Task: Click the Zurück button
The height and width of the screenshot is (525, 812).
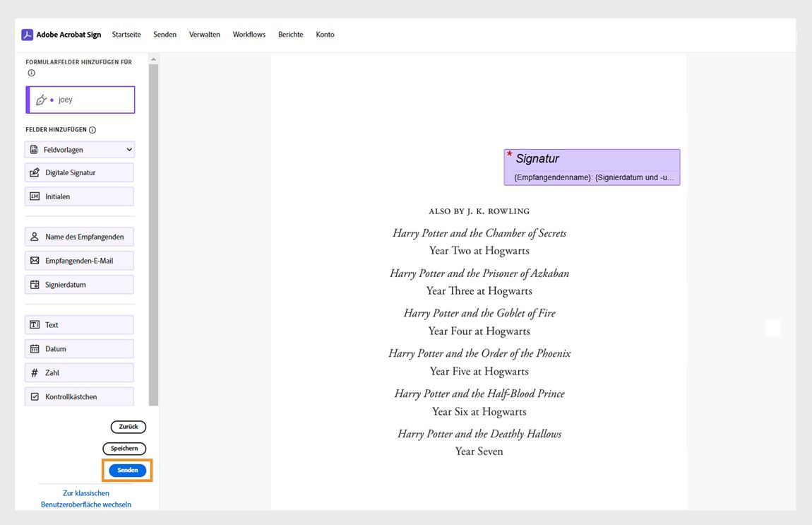Action: 129,427
